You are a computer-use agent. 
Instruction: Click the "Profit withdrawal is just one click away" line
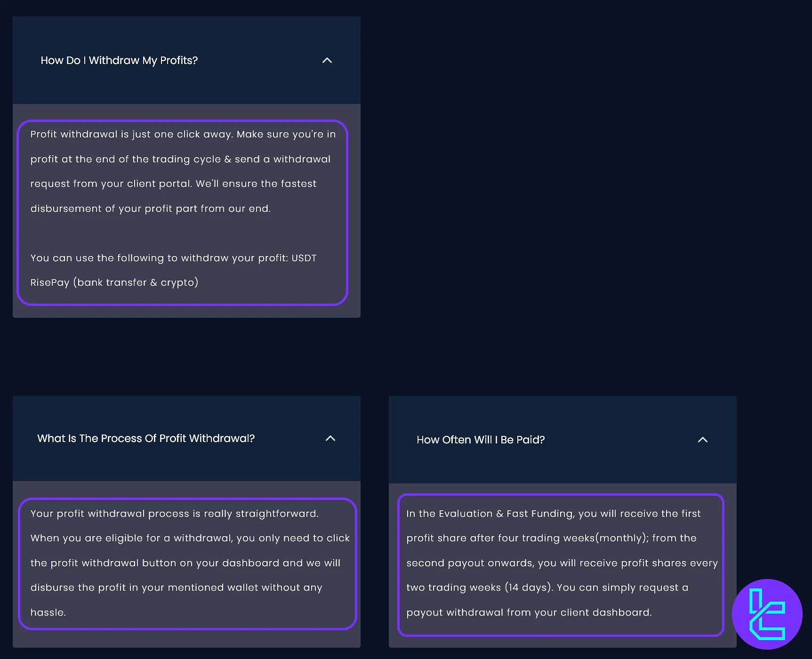click(x=183, y=135)
